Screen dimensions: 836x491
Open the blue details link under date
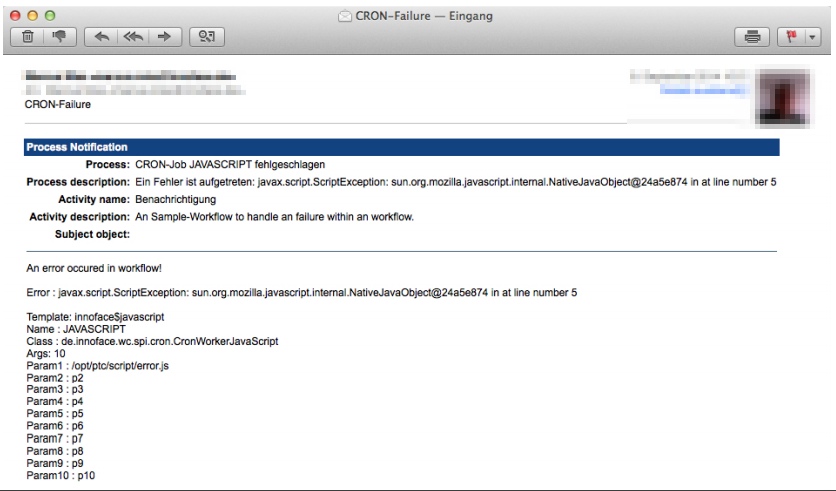(x=704, y=90)
